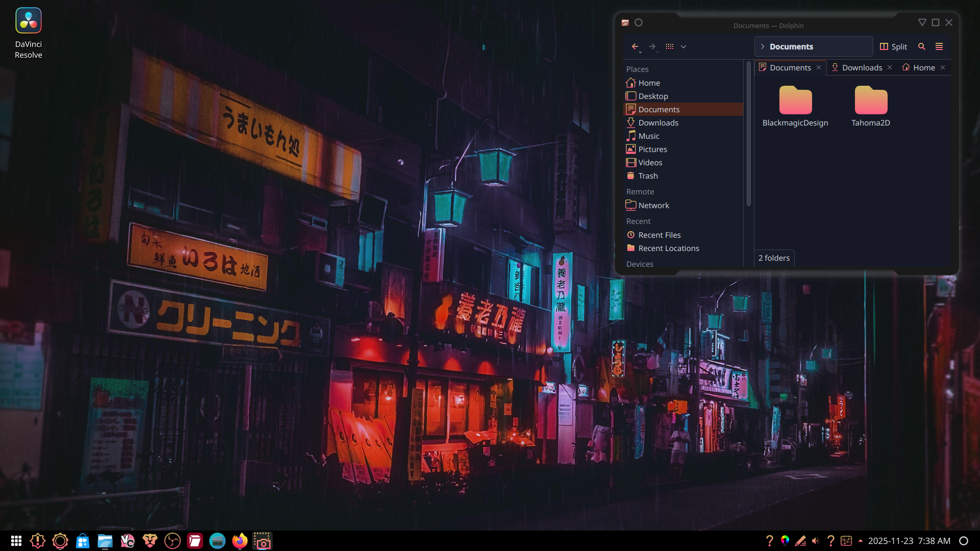Click the date and time clock
This screenshot has height=551, width=980.
pyautogui.click(x=909, y=541)
